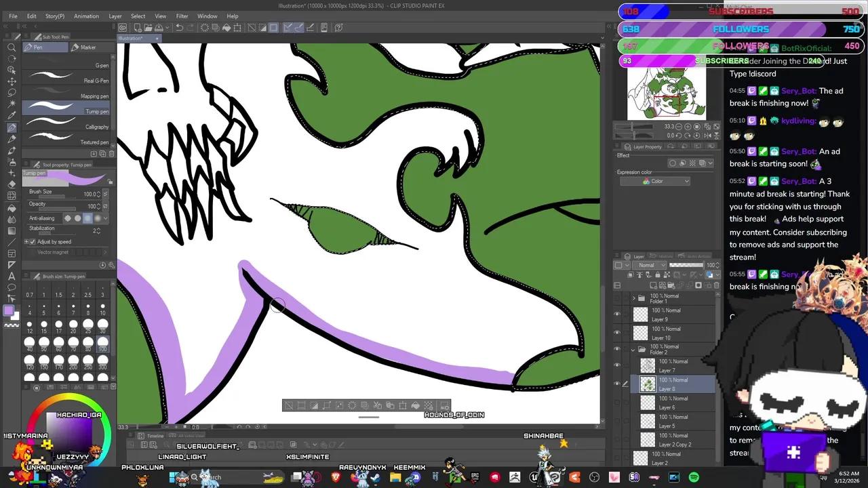Click the New Layer Folder icon

pos(672,285)
